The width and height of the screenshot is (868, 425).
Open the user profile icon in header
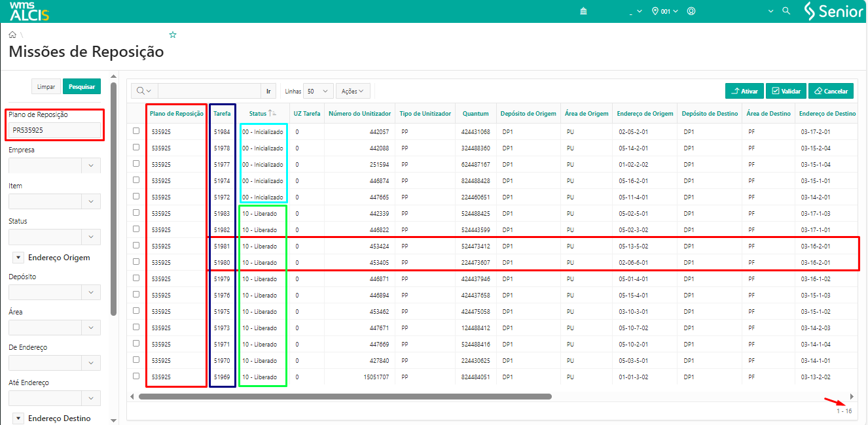(x=691, y=12)
